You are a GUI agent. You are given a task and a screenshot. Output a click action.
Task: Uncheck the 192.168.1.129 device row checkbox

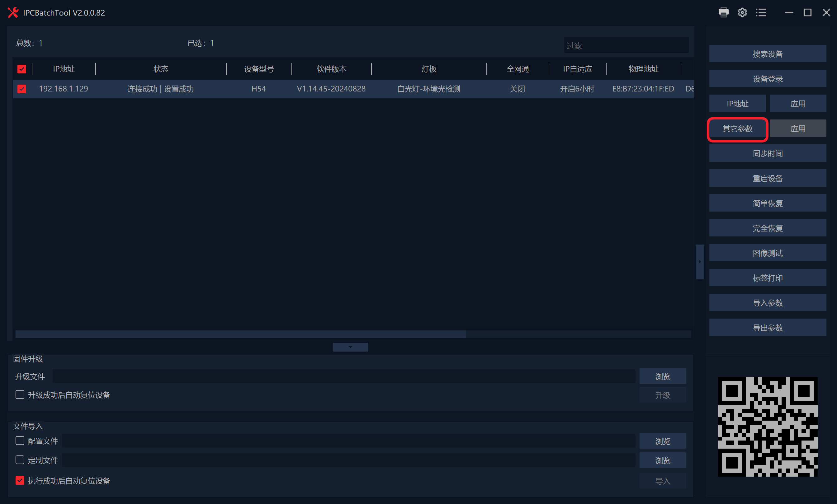(x=22, y=89)
